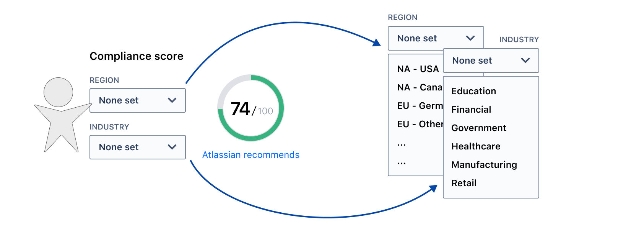Click chevron on the expanded Region dropdown
Viewport: 644px width, 228px height.
click(470, 38)
